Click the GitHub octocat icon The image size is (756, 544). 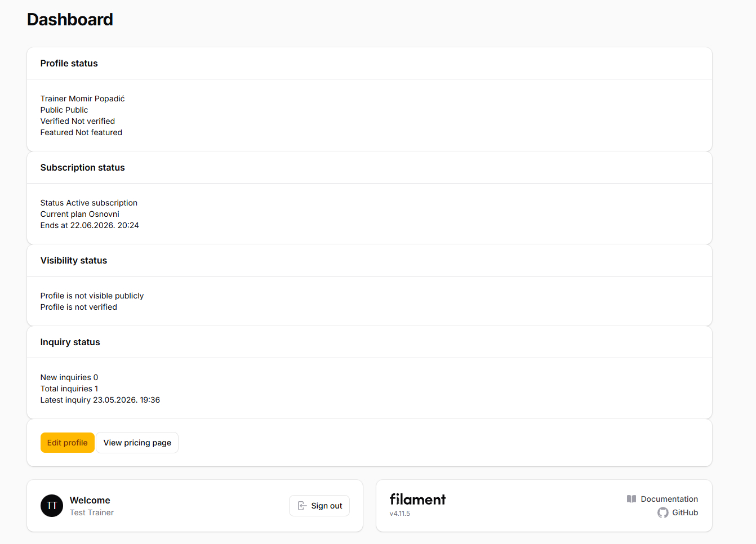(663, 512)
